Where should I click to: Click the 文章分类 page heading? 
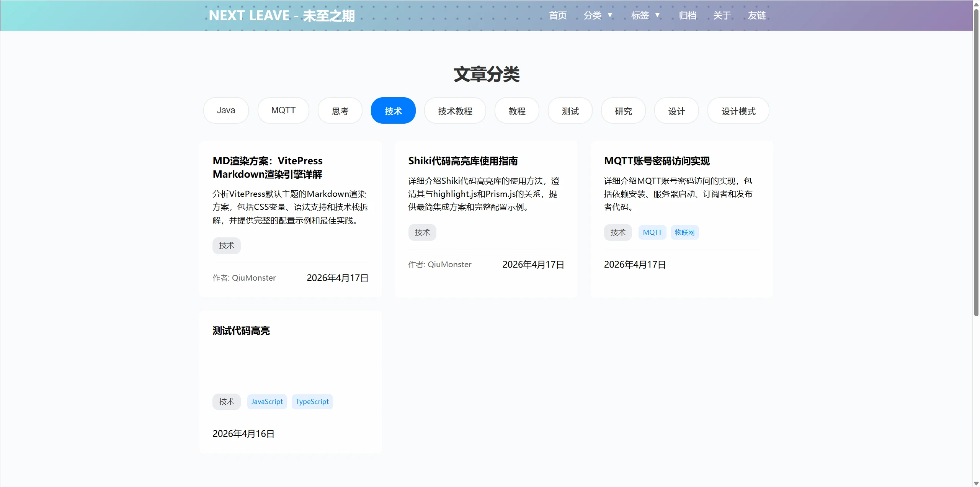coord(487,74)
